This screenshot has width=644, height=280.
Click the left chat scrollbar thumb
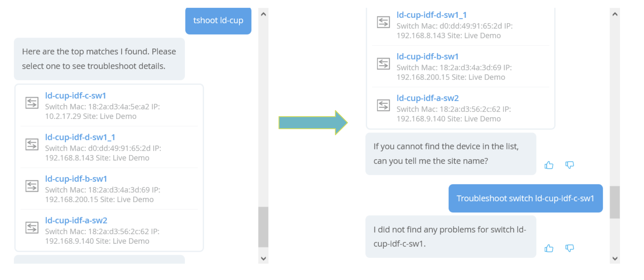(x=263, y=227)
